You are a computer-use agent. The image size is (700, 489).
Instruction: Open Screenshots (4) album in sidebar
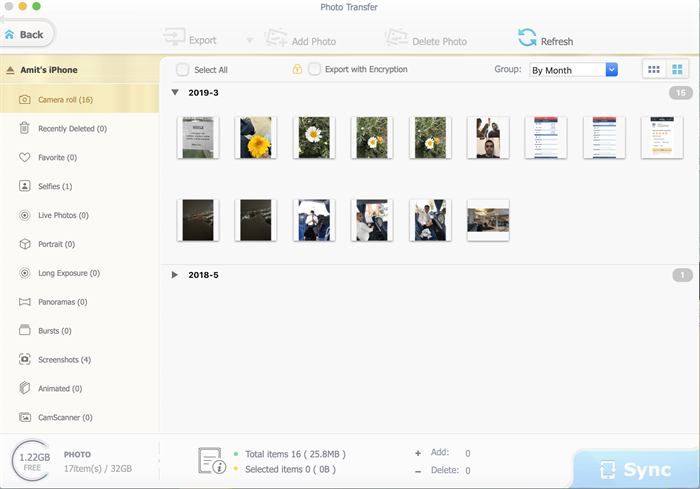click(64, 359)
